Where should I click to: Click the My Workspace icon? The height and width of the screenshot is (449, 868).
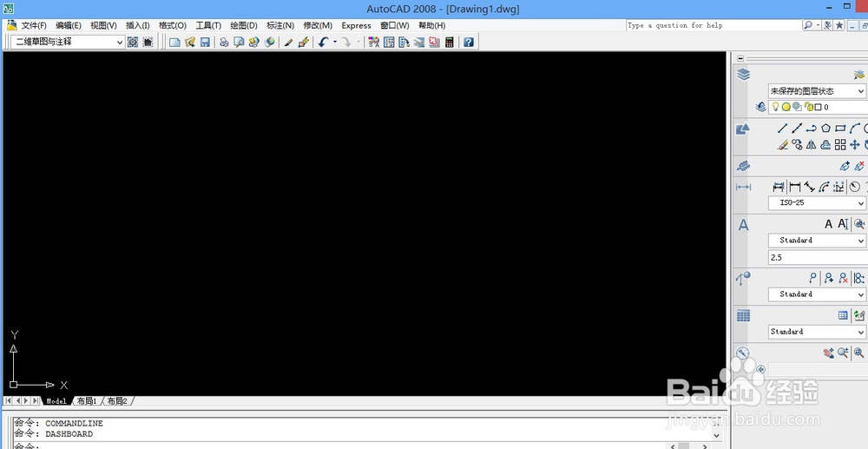pyautogui.click(x=148, y=42)
